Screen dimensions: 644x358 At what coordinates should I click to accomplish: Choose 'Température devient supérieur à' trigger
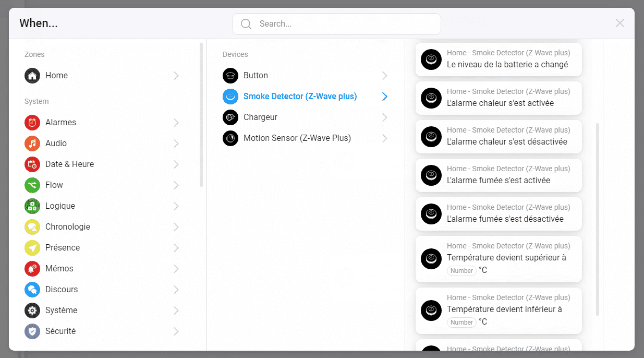click(x=499, y=259)
